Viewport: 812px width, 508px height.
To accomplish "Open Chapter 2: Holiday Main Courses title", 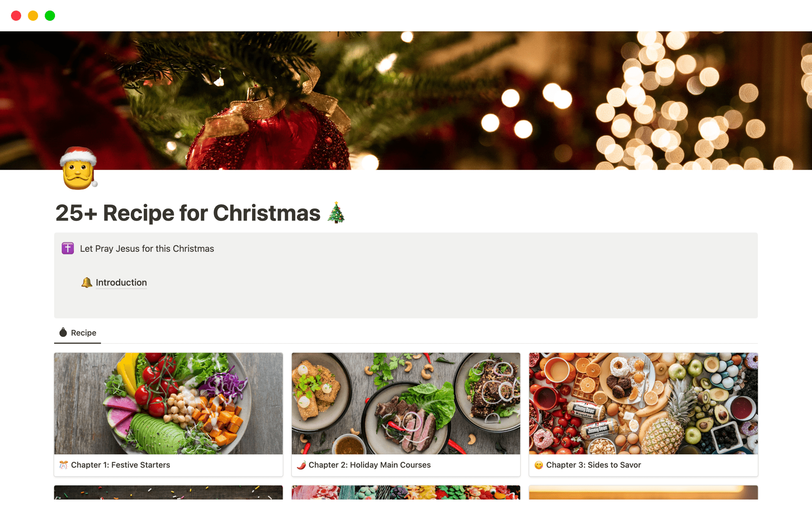I will (x=370, y=465).
